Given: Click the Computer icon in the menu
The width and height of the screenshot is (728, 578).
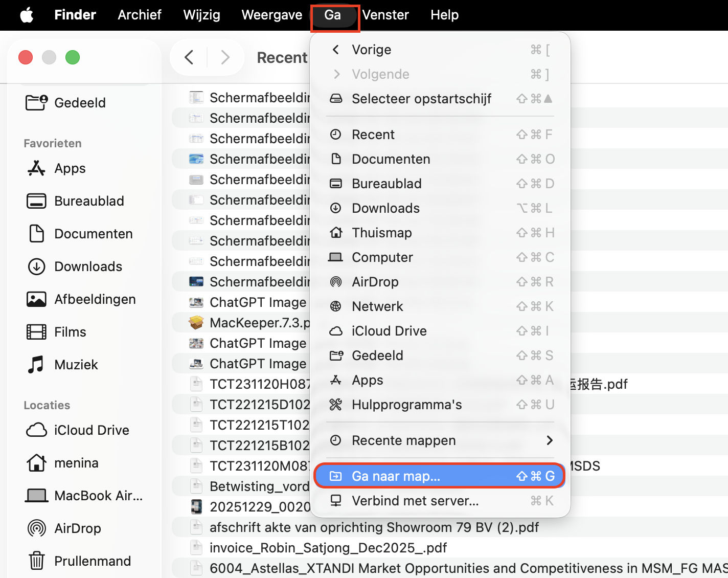Looking at the screenshot, I should [336, 257].
